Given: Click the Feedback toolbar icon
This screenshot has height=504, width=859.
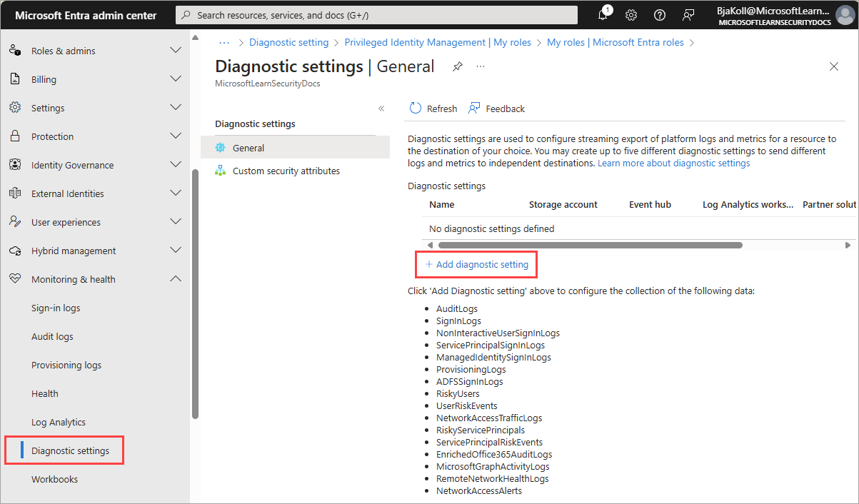Looking at the screenshot, I should pos(474,109).
